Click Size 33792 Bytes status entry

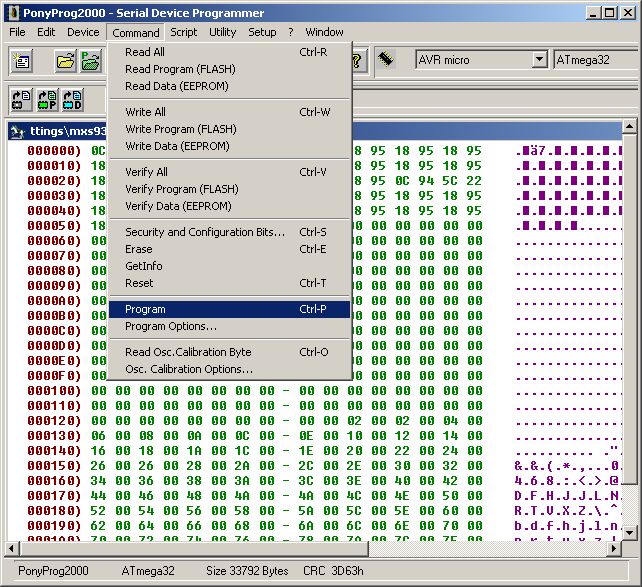click(247, 571)
